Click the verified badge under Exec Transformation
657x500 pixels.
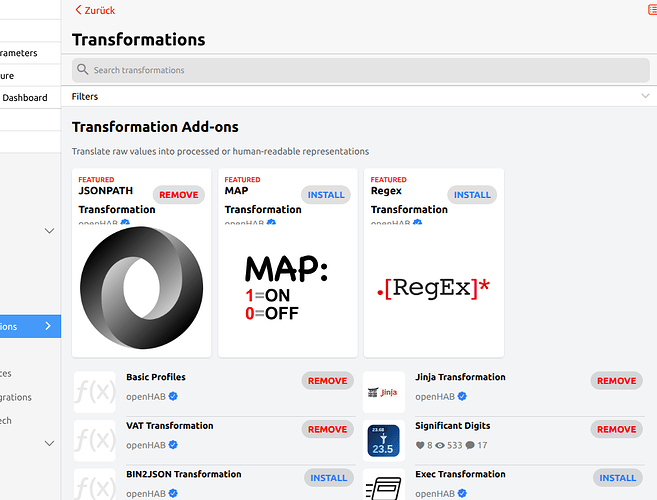[462, 493]
